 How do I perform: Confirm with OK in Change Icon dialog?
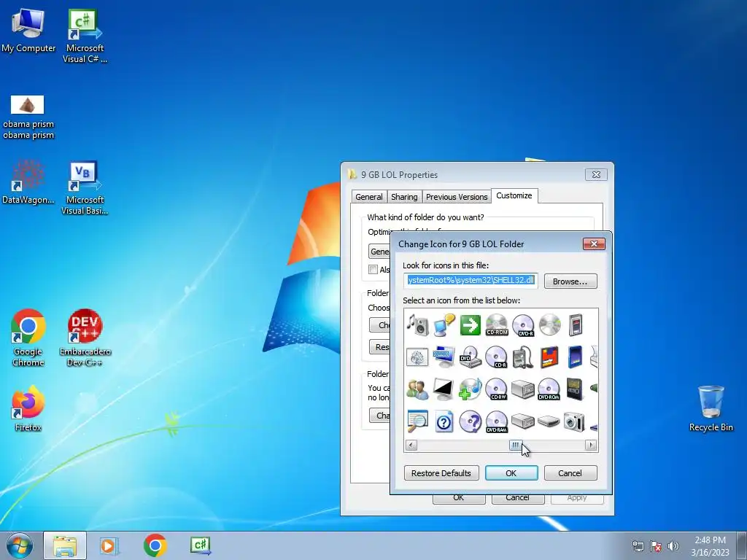coord(511,472)
